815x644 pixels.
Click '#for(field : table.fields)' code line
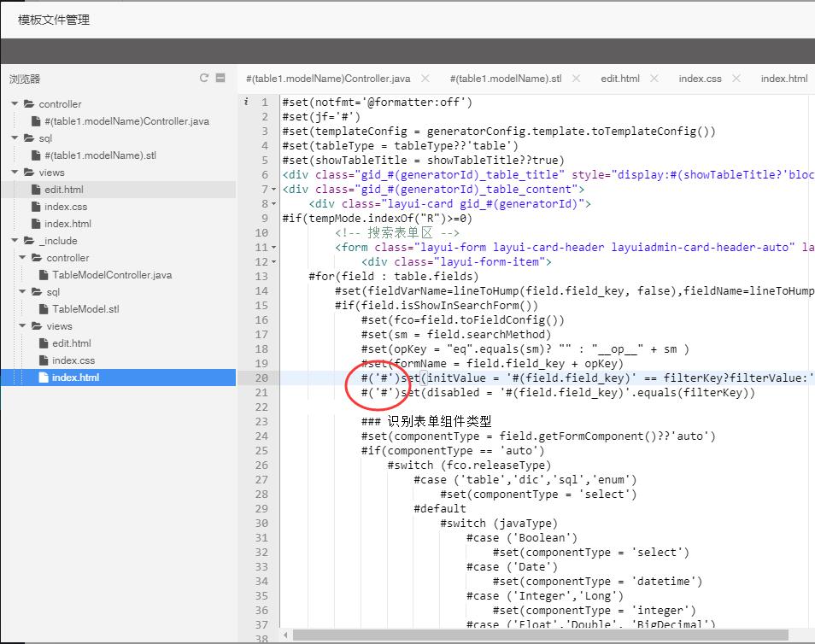click(x=394, y=277)
